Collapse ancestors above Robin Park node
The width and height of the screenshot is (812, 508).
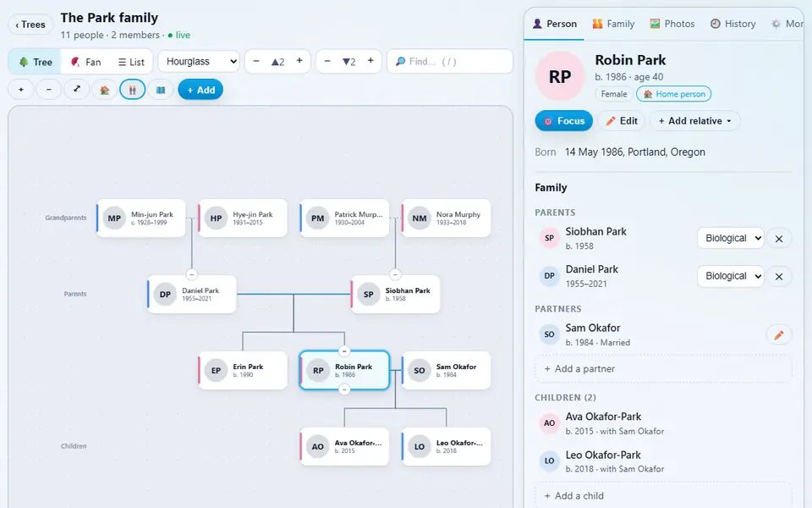(344, 351)
